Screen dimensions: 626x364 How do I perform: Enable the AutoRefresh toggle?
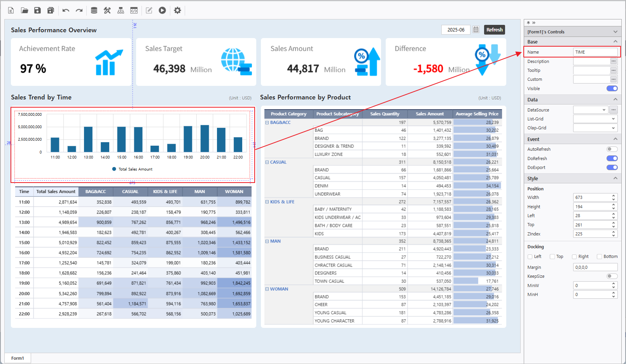612,149
